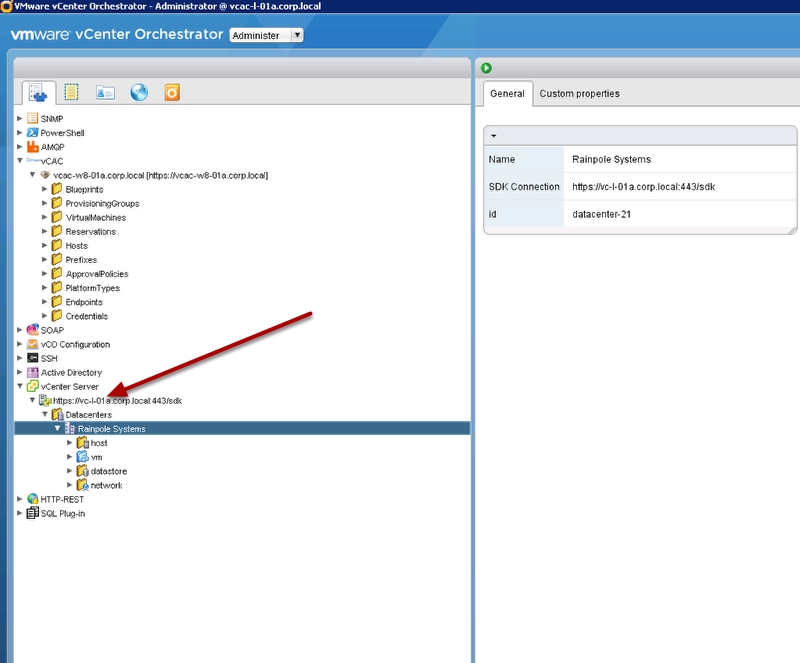Click the green run workflow icon
800x663 pixels.
487,68
